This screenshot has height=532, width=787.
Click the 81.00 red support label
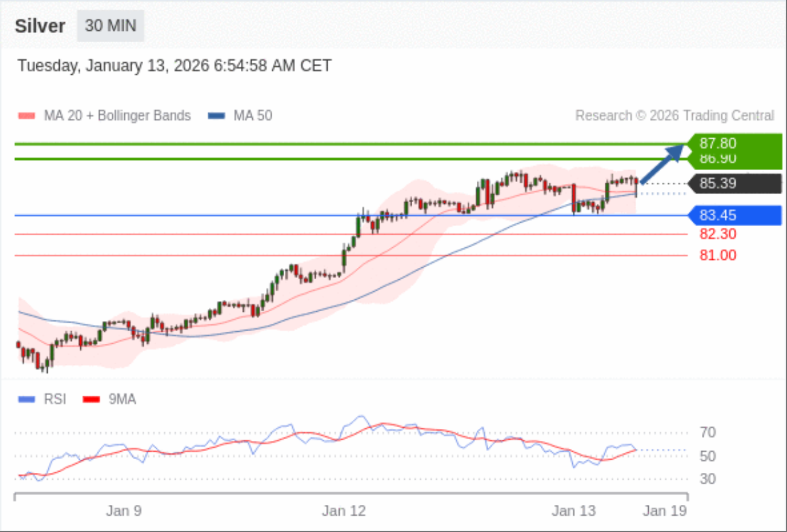(x=718, y=256)
